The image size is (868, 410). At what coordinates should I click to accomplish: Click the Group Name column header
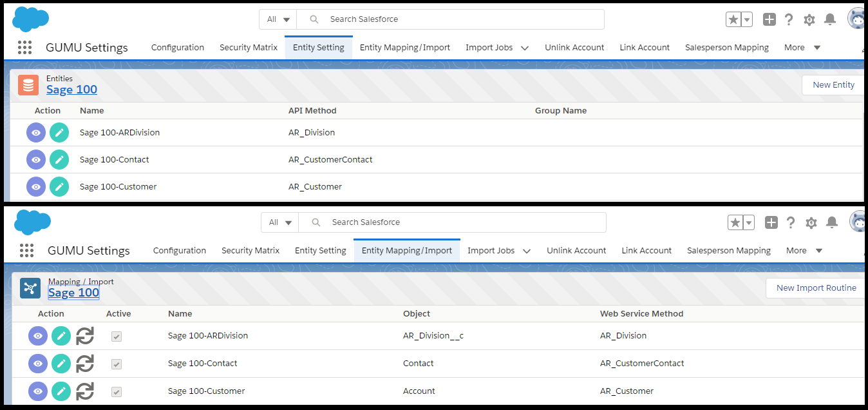tap(561, 111)
